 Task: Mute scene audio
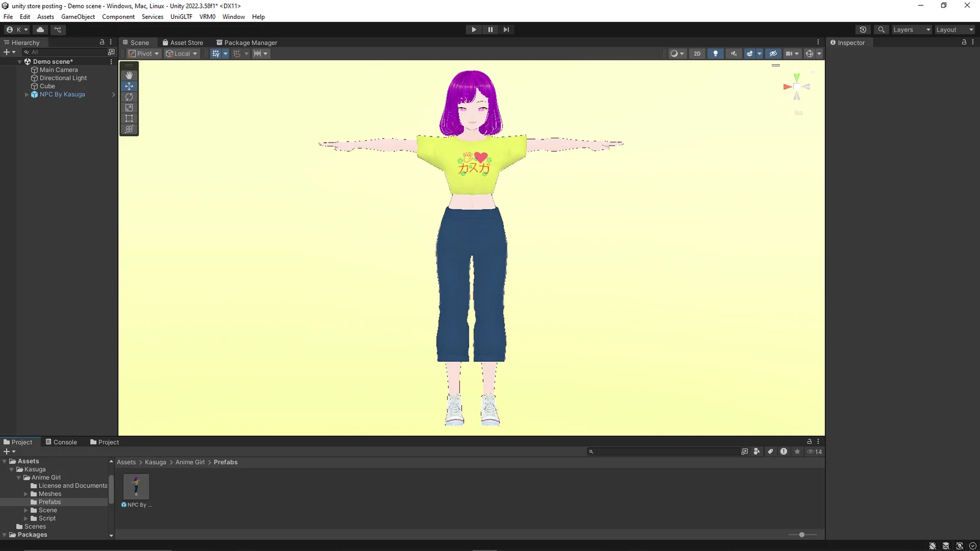click(733, 53)
